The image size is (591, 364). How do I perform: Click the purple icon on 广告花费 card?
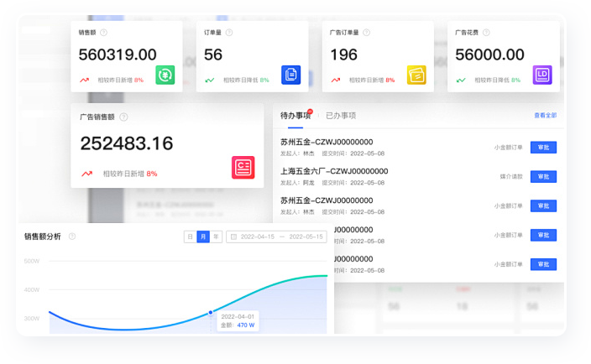coord(542,75)
